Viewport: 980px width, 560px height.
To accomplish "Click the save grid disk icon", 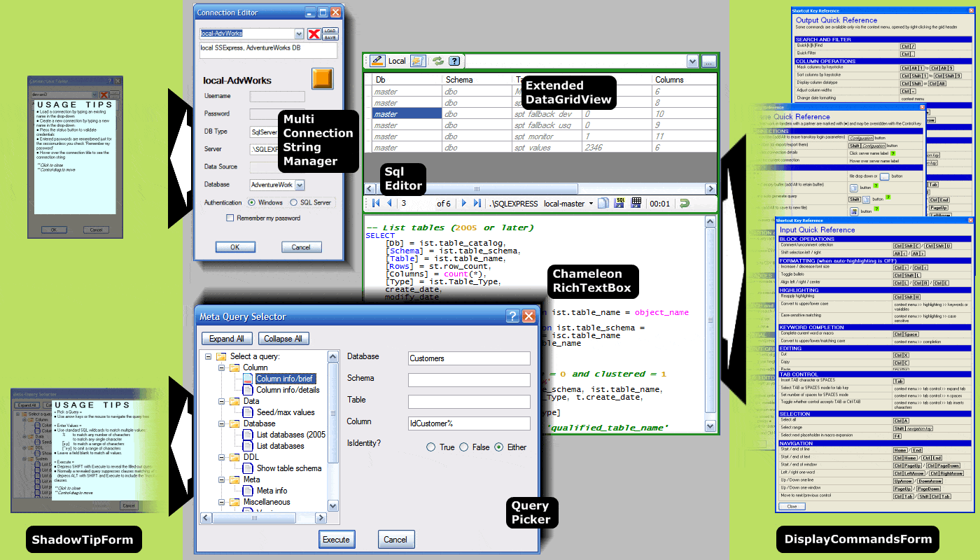I will [636, 203].
